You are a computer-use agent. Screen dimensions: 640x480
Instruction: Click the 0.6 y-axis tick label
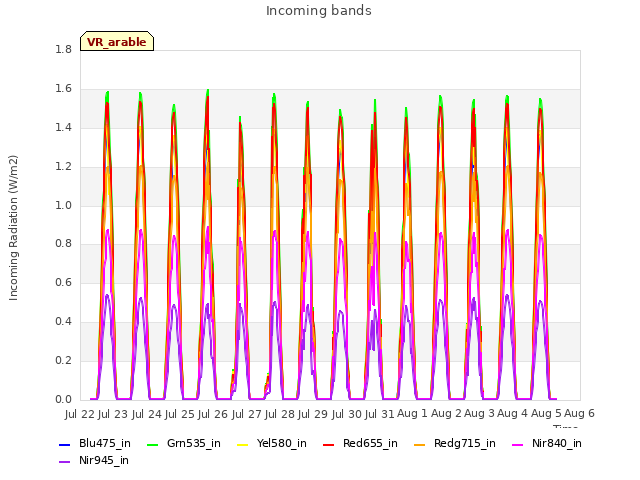[63, 282]
